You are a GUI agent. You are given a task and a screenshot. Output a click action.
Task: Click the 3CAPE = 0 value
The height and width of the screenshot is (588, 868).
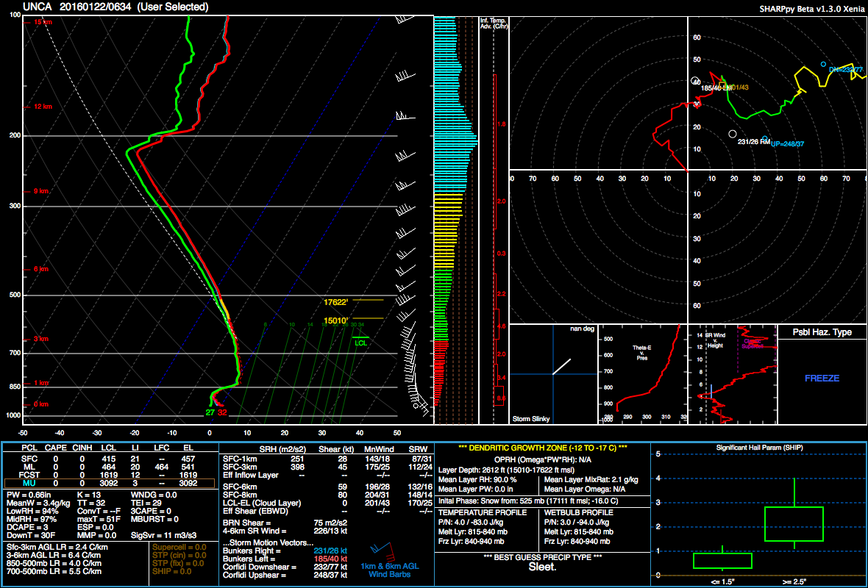(151, 512)
